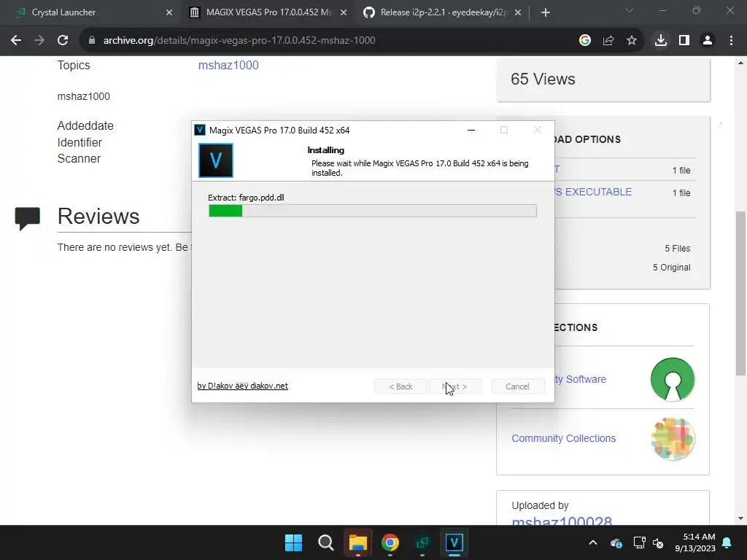Open the Windows Start menu

(293, 542)
